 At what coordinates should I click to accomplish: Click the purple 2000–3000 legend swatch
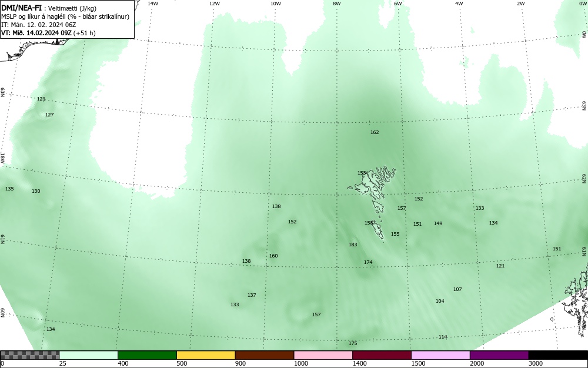point(499,355)
